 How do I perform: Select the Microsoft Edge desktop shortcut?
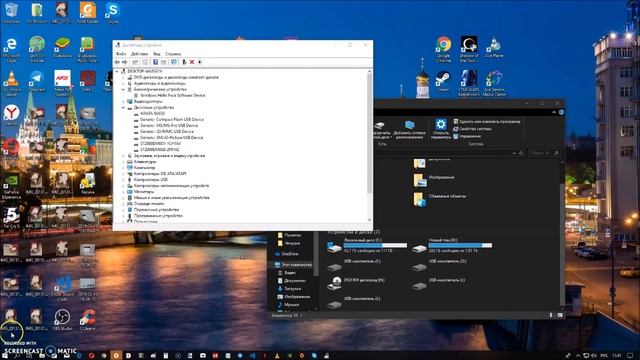(11, 50)
